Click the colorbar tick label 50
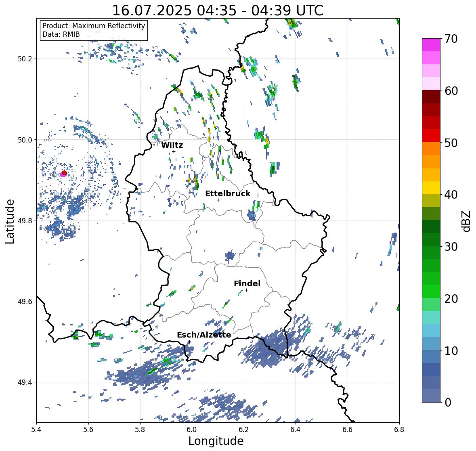 [x=451, y=143]
